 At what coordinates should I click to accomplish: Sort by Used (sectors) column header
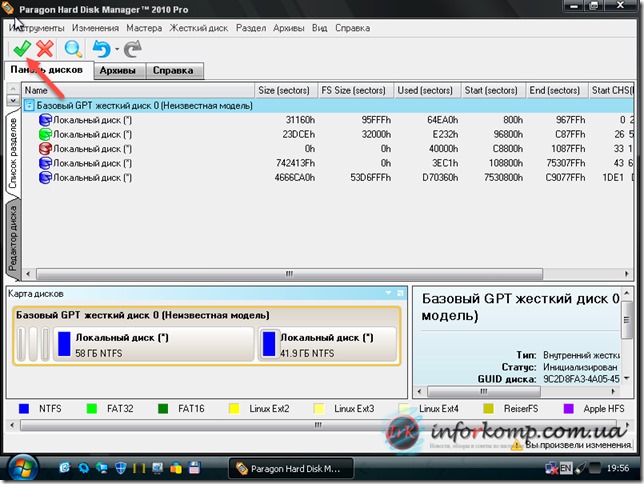coord(427,90)
